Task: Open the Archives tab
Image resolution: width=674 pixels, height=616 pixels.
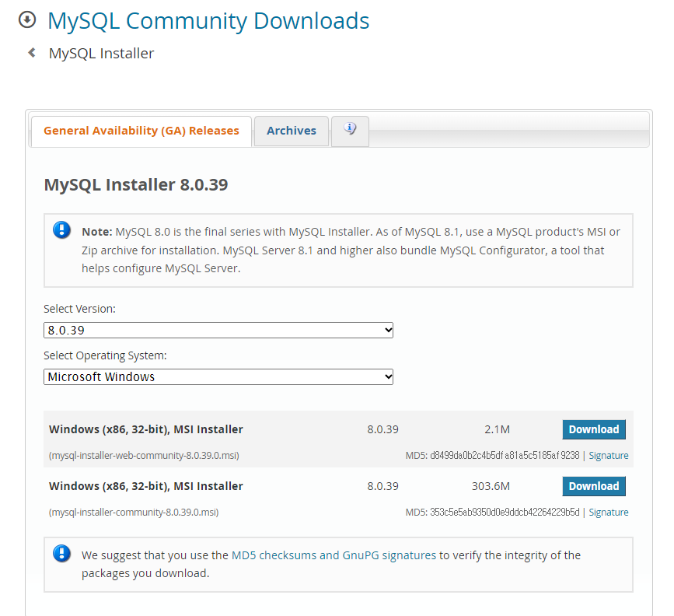Action: tap(292, 131)
